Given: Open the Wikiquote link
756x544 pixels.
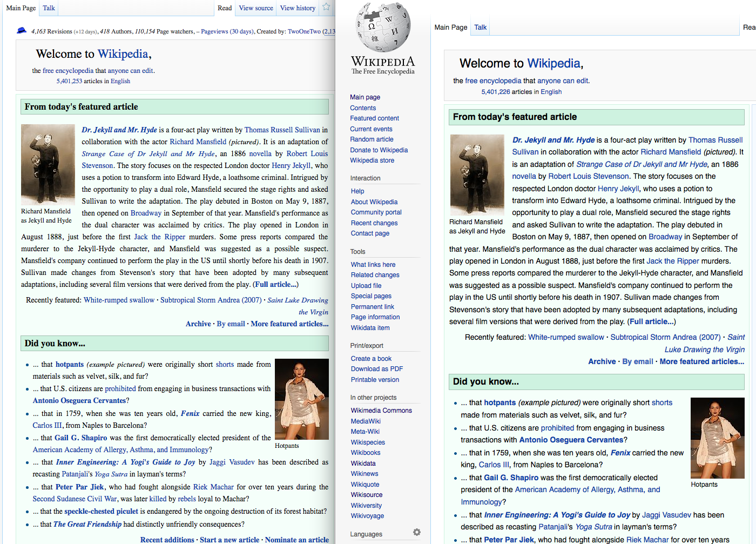Looking at the screenshot, I should point(365,485).
